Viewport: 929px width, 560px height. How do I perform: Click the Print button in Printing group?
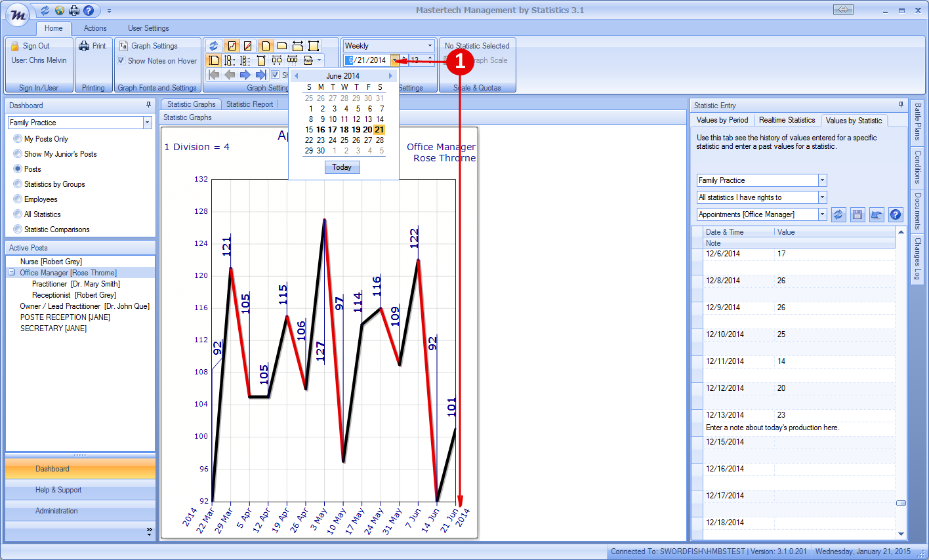point(93,46)
